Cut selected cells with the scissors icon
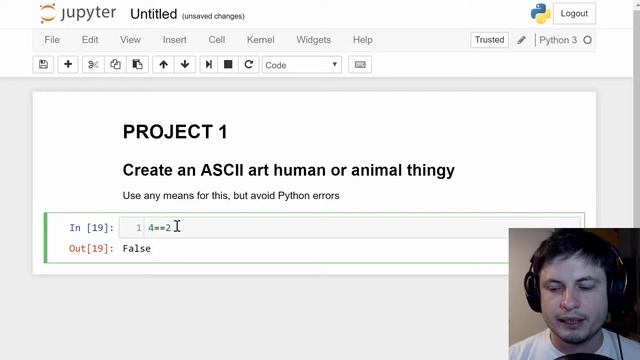 93,64
